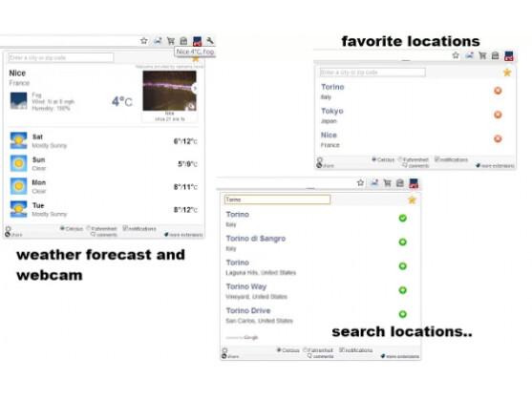Viewport: 532px width, 399px height.
Task: Add Torino, Laguna Hills with green plus
Action: point(403,266)
